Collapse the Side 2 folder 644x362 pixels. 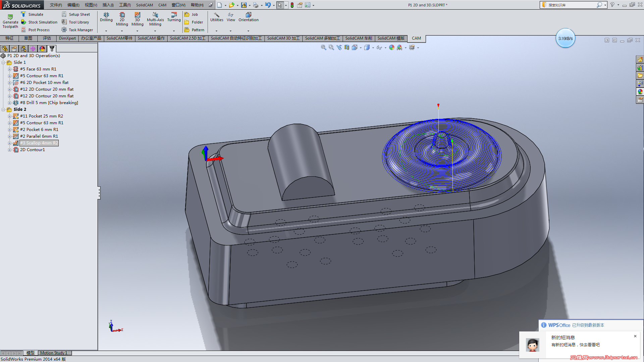(3, 109)
